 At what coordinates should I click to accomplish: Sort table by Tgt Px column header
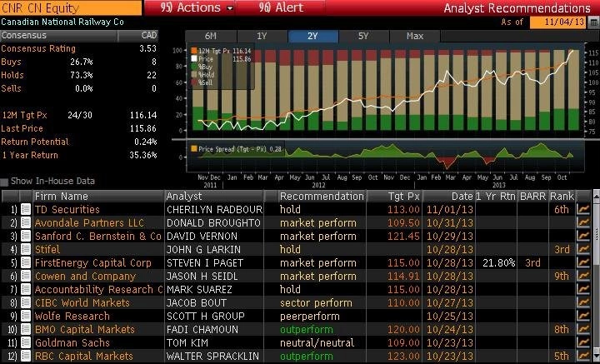(394, 196)
